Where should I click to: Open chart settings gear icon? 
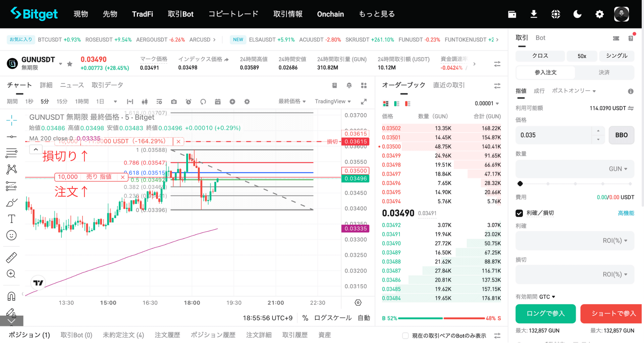coord(247,102)
